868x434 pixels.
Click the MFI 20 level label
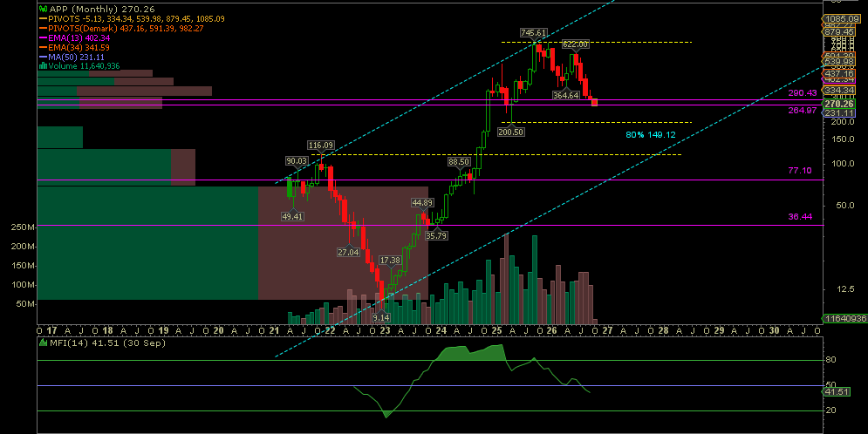tap(830, 410)
